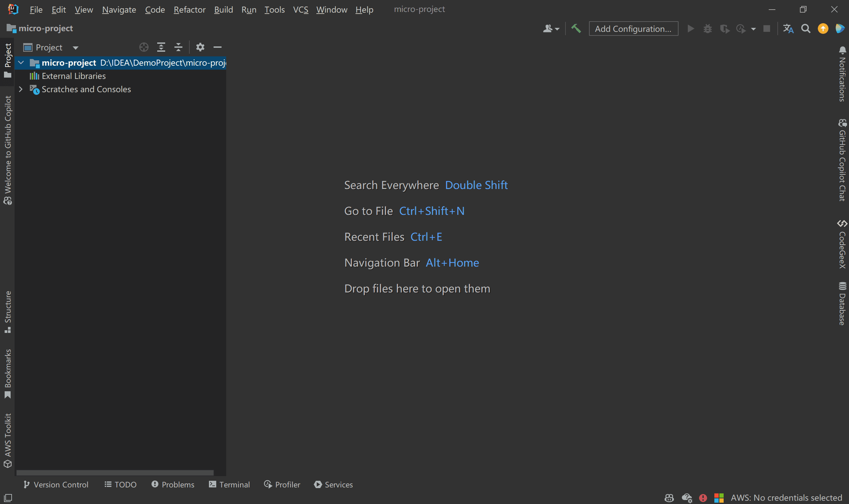Open the Navigate menu
Screen dimensions: 849x504
pos(119,10)
